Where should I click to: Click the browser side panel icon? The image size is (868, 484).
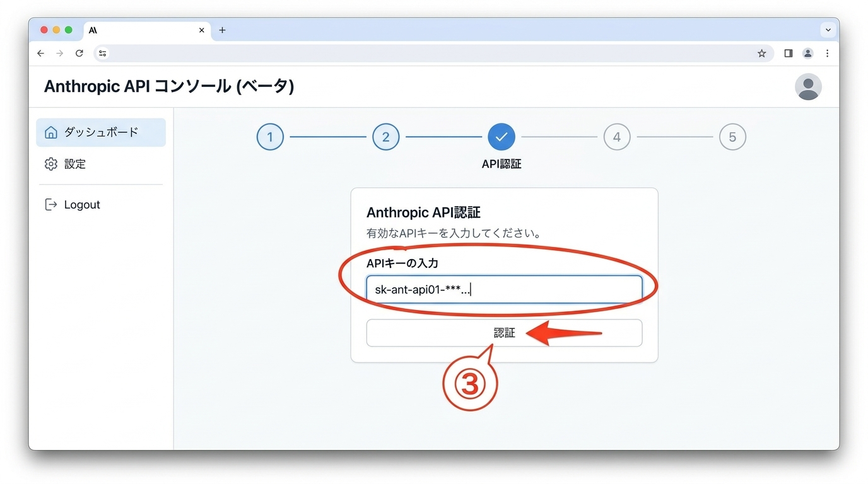788,54
